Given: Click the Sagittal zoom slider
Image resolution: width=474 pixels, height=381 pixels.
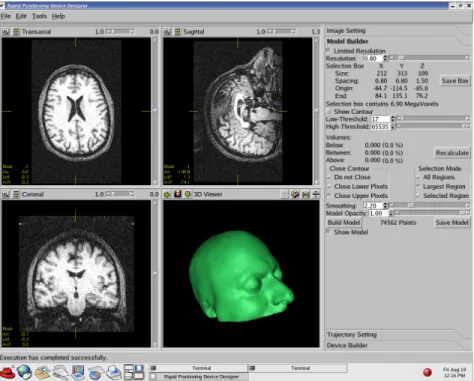Looking at the screenshot, I should coord(281,31).
